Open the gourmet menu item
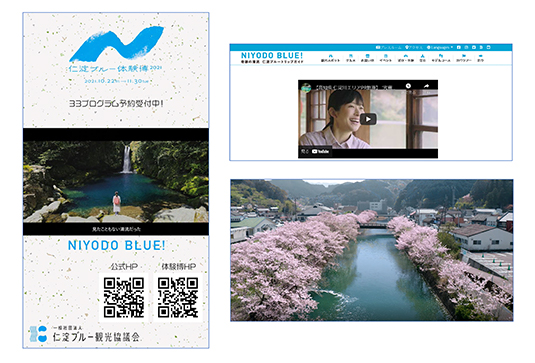Screen dimensions: 535x363 point(351,58)
